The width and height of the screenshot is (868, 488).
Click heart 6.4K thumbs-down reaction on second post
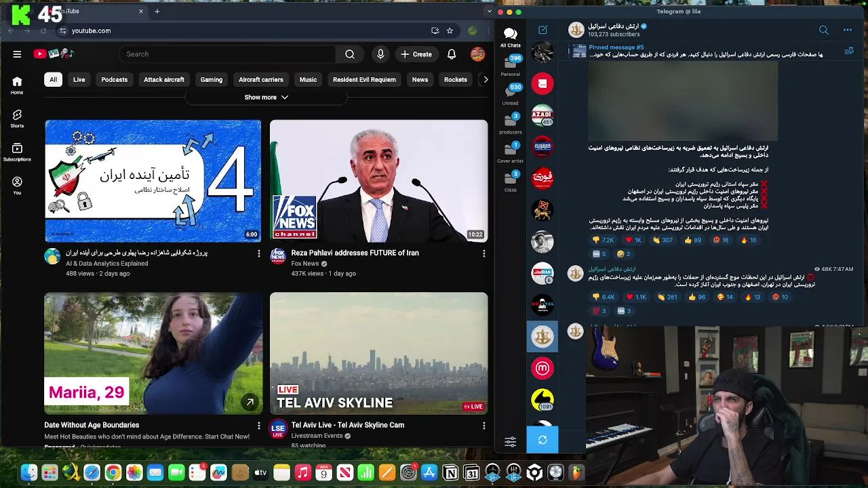pyautogui.click(x=603, y=297)
